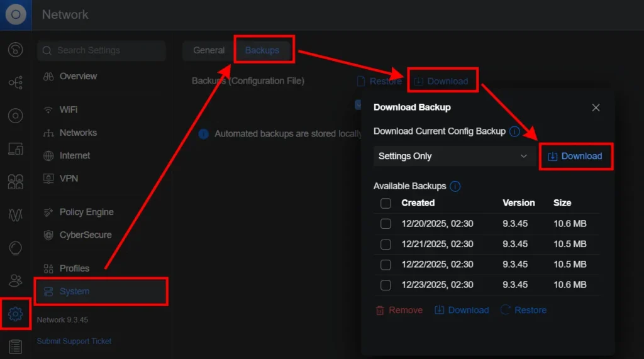Open the Topology icon in the left rail
Image resolution: width=644 pixels, height=359 pixels.
tap(16, 82)
